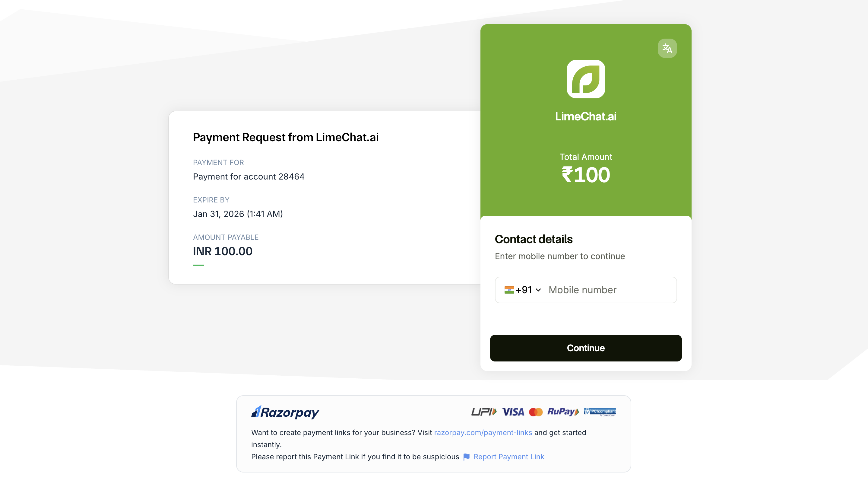Open the razorpay.com/payment-links link
The width and height of the screenshot is (868, 490).
pyautogui.click(x=483, y=432)
